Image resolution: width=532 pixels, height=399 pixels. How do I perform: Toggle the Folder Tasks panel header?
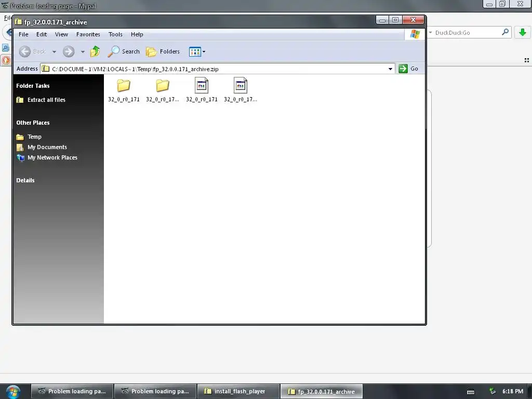33,86
